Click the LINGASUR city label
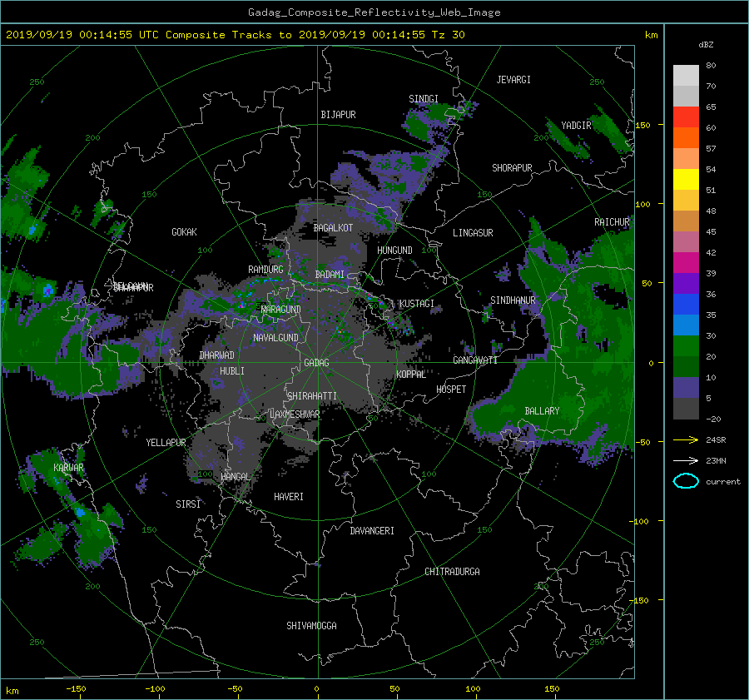Image resolution: width=749 pixels, height=700 pixels. pos(473,233)
